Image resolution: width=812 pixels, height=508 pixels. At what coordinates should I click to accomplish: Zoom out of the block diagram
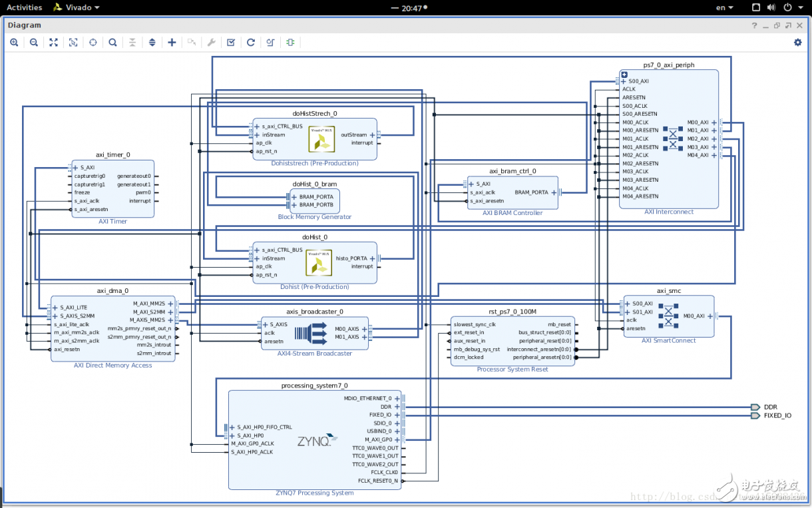click(34, 42)
